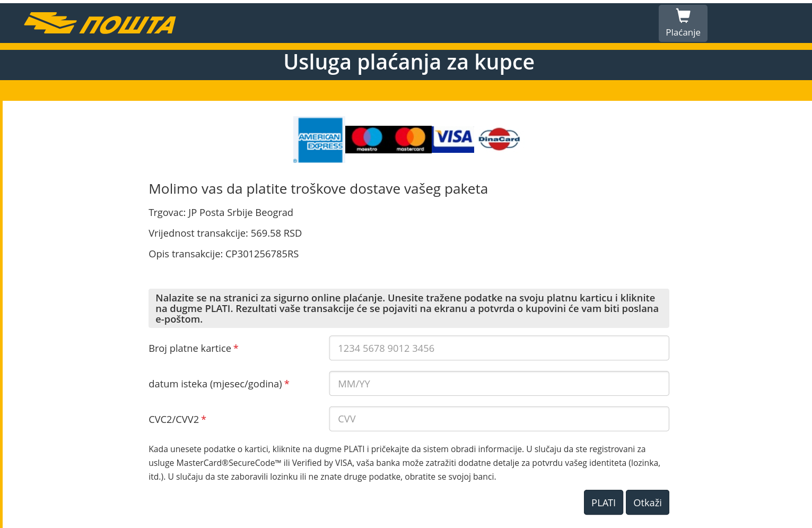The image size is (812, 528).
Task: Select the VISA card logo
Action: tap(454, 140)
